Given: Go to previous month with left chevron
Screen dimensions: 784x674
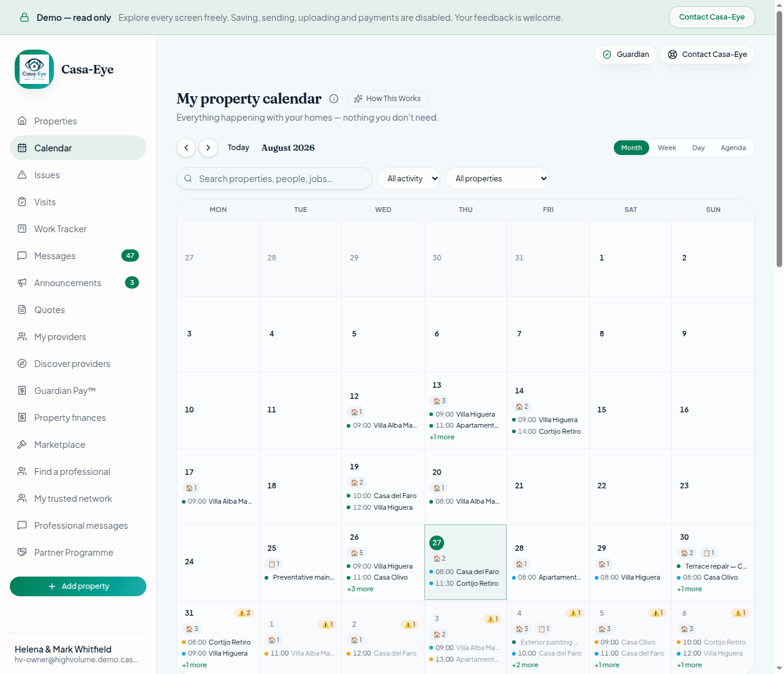Looking at the screenshot, I should pos(186,148).
